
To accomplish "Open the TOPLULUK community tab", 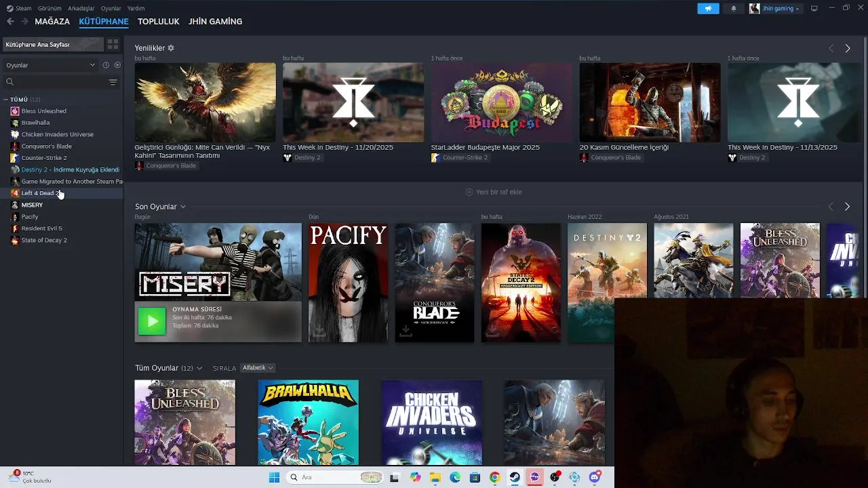I will point(158,22).
